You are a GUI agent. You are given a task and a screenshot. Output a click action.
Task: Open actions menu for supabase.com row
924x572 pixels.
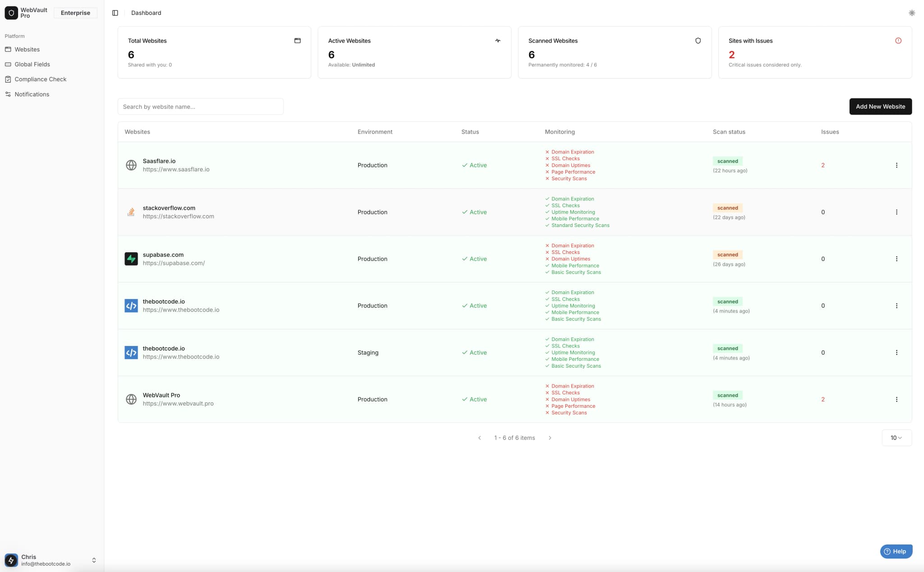point(896,259)
